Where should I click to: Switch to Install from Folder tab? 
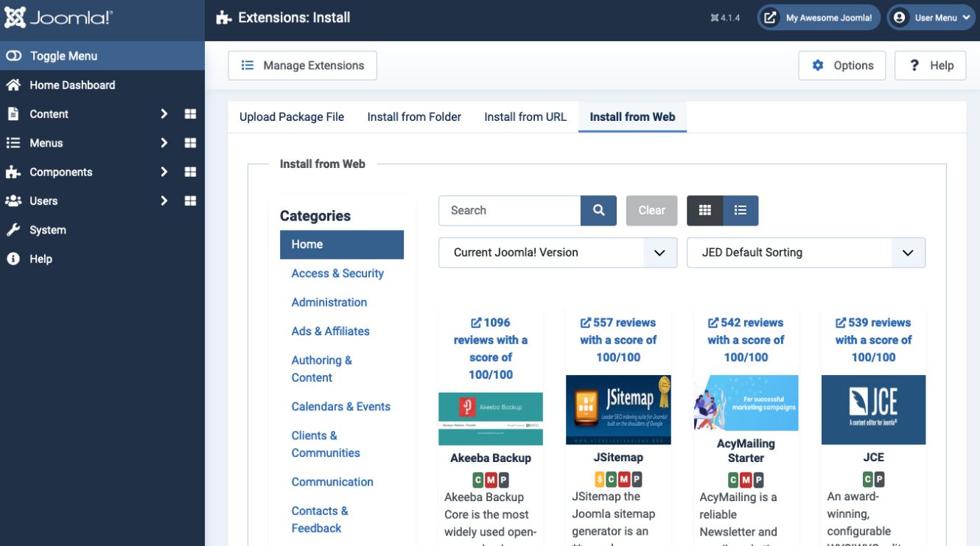[414, 116]
